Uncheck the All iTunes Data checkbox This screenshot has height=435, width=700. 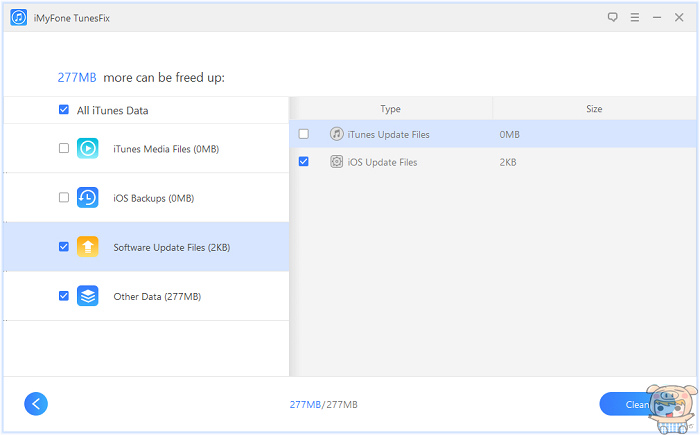(x=64, y=110)
